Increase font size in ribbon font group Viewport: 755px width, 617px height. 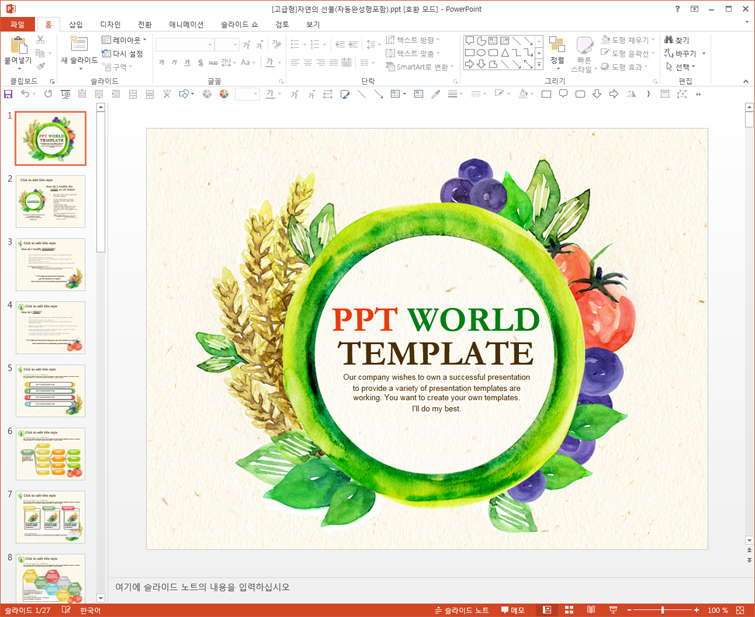pyautogui.click(x=247, y=45)
